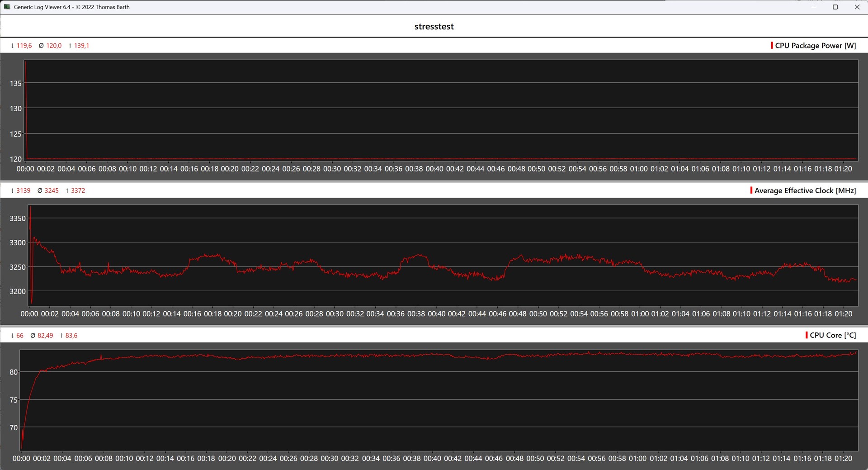Viewport: 868px width, 470px height.
Task: Click the CPU Core red legend marker
Action: [x=807, y=335]
